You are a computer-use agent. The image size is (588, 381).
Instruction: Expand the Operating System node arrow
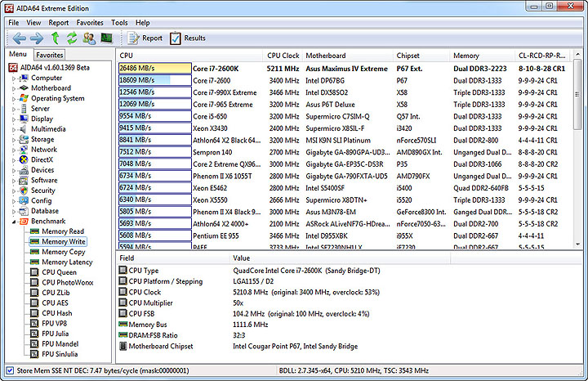(x=14, y=99)
